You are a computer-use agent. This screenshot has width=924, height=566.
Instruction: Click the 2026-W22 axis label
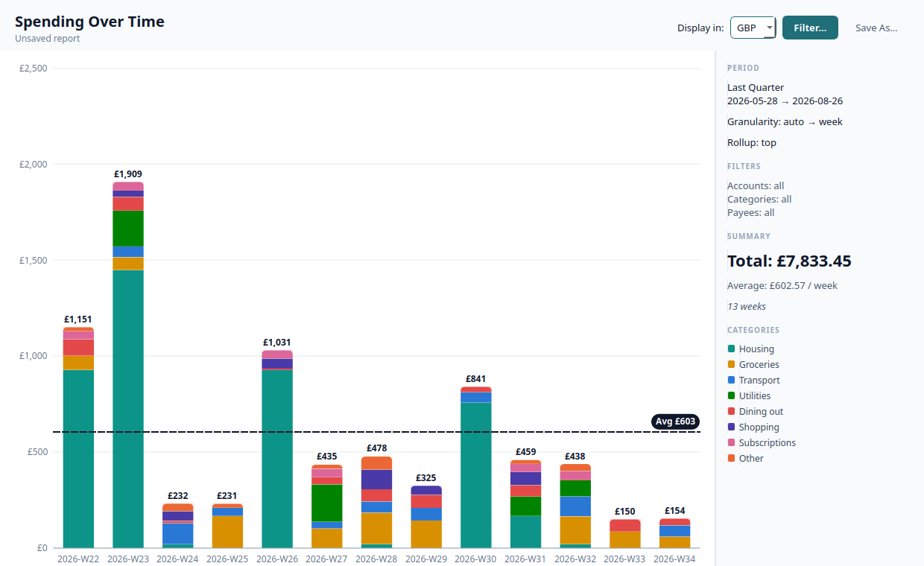click(78, 559)
